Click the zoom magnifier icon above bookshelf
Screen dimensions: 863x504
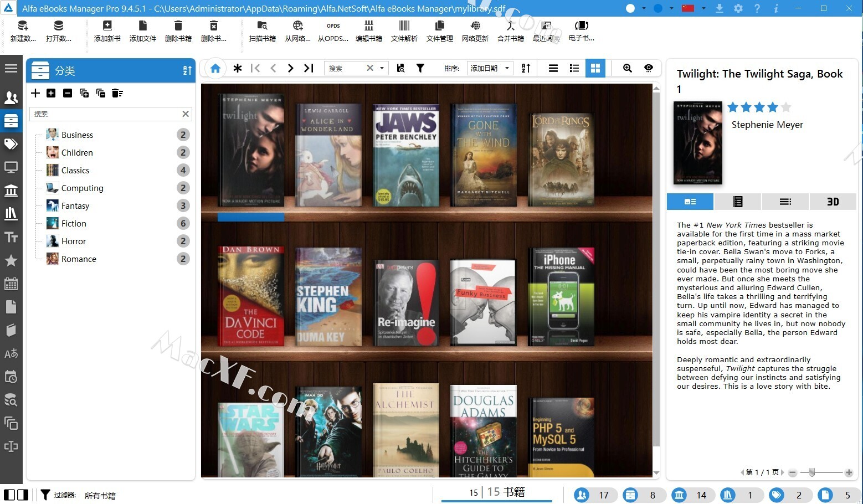tap(627, 68)
